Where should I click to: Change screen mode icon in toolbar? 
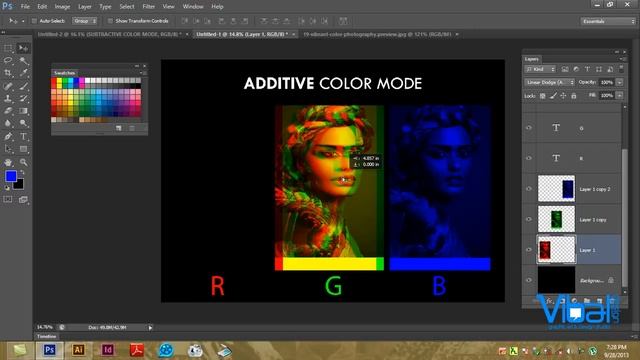pyautogui.click(x=23, y=199)
